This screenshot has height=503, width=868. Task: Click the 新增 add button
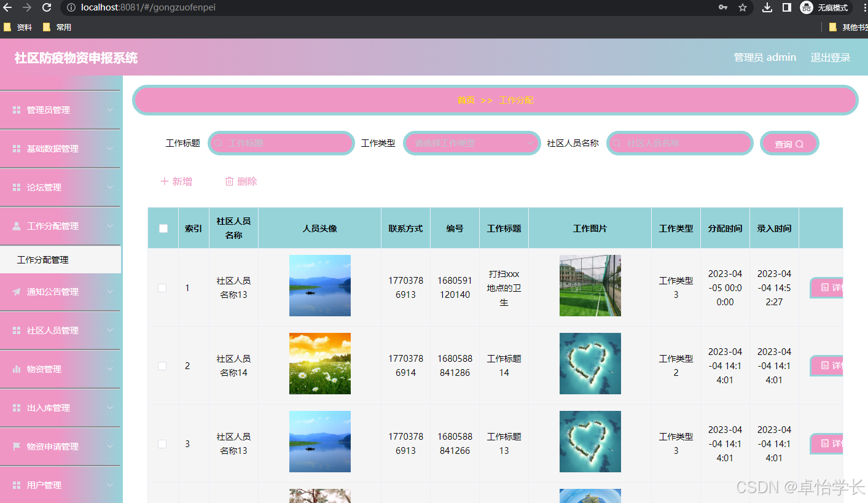176,181
